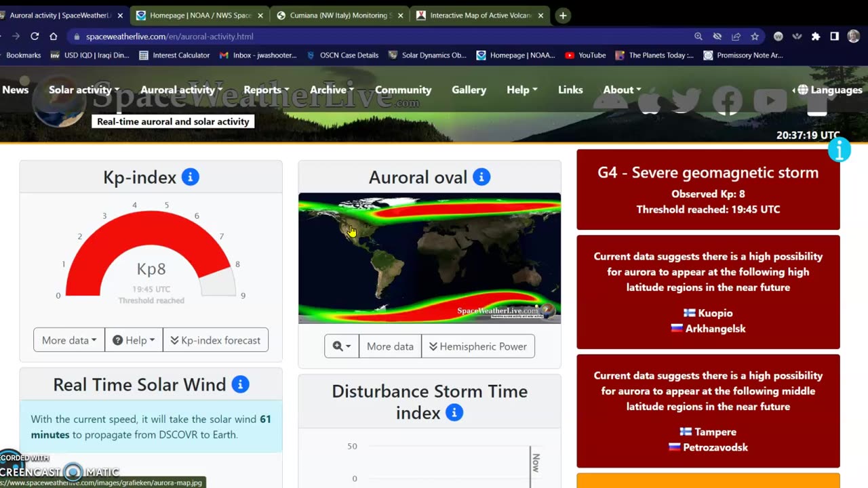Expand the About menu
The height and width of the screenshot is (488, 868).
point(622,89)
